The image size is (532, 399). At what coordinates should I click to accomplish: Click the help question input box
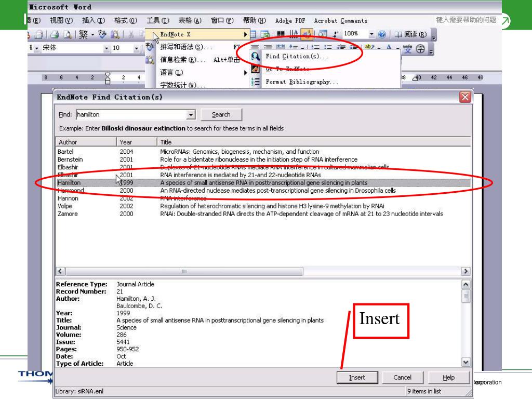pyautogui.click(x=466, y=20)
